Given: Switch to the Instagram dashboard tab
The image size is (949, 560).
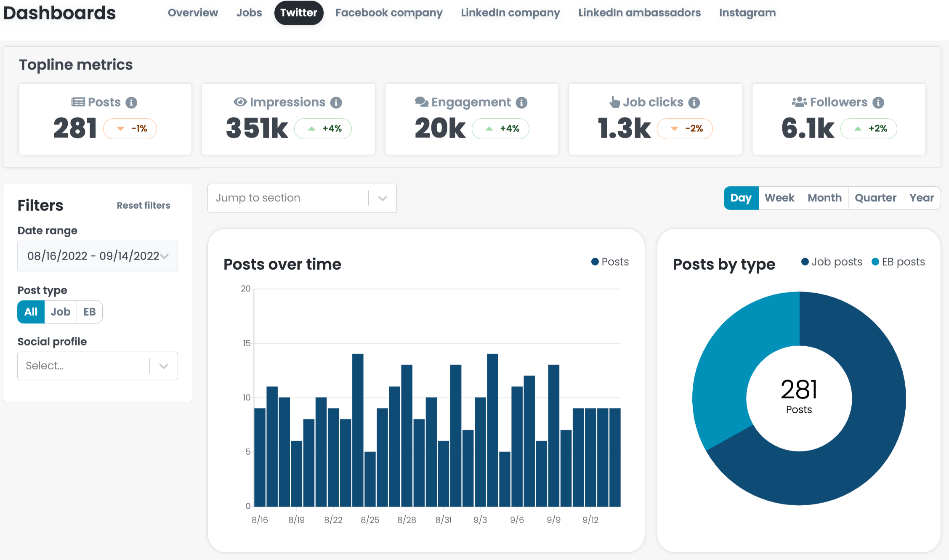Looking at the screenshot, I should click(x=747, y=13).
